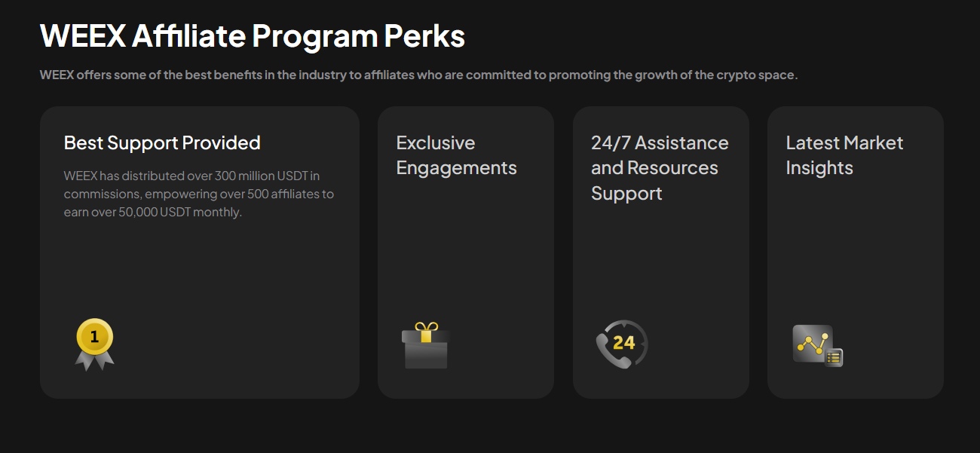Image resolution: width=980 pixels, height=453 pixels.
Task: Click the 24-hour phone support icon
Action: (620, 343)
